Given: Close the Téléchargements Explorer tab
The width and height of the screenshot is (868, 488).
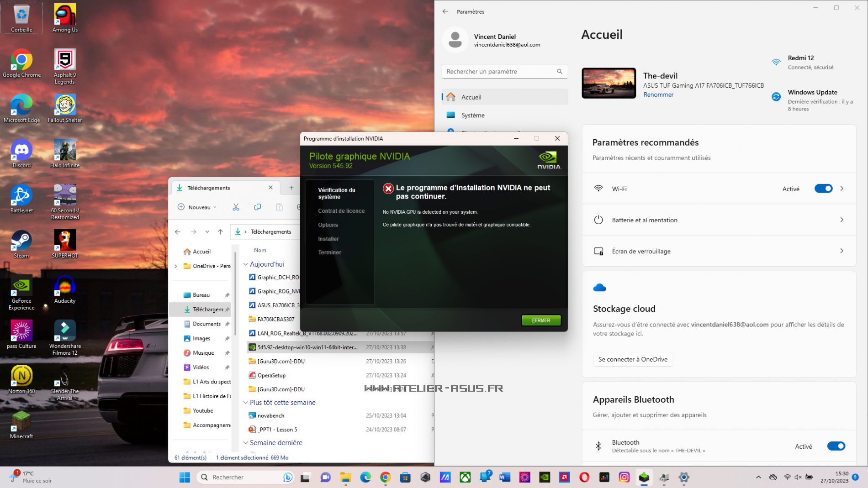Looking at the screenshot, I should tap(270, 188).
